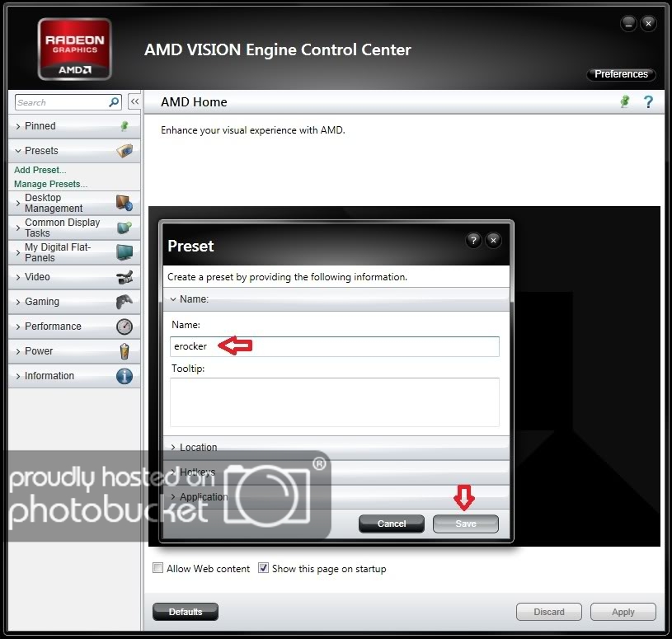Expand the Pinned section

[74, 126]
